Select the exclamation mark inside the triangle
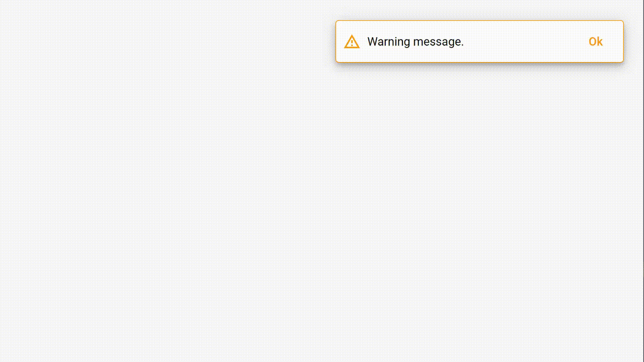The width and height of the screenshot is (644, 362). pyautogui.click(x=352, y=43)
